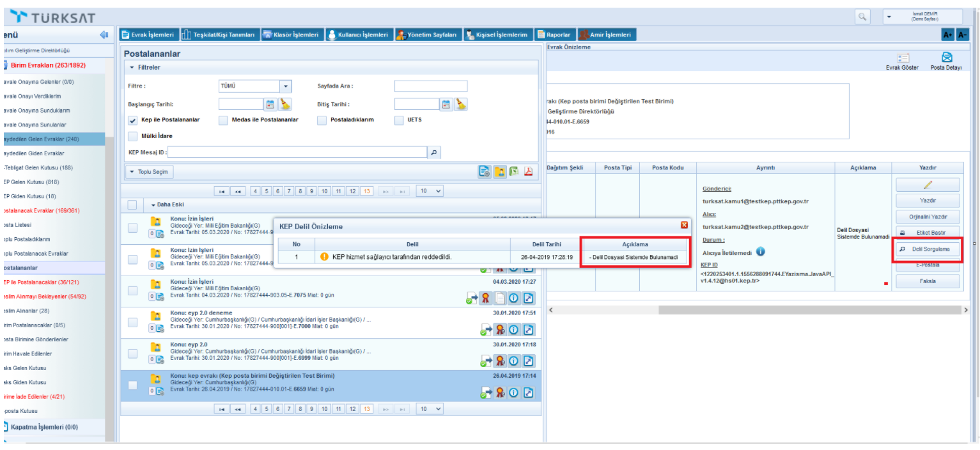Viewport: 980px width, 450px height.
Task: Click the Delil Sorgulama button
Action: pyautogui.click(x=928, y=249)
